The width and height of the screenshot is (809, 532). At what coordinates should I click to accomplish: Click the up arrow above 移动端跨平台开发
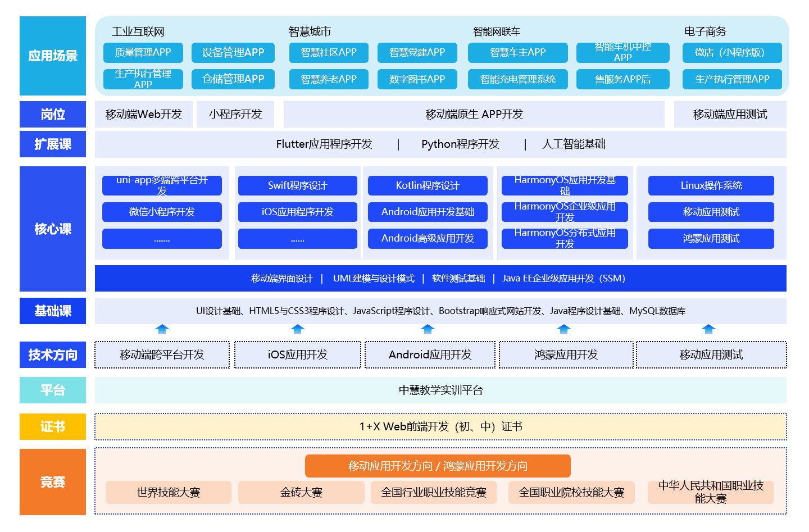[162, 329]
